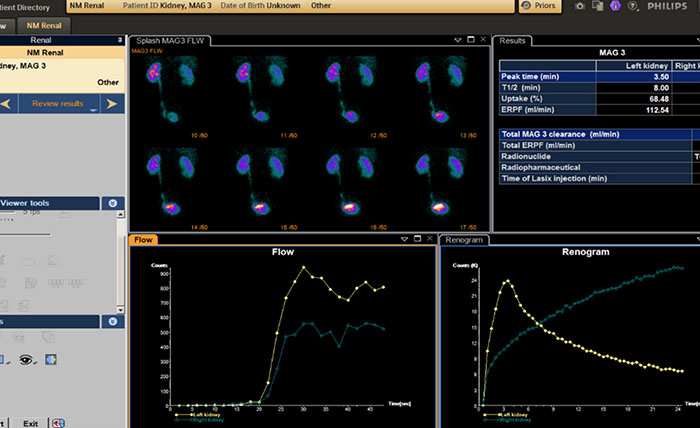The image size is (700, 428).
Task: Select the Results tab
Action: pos(513,41)
